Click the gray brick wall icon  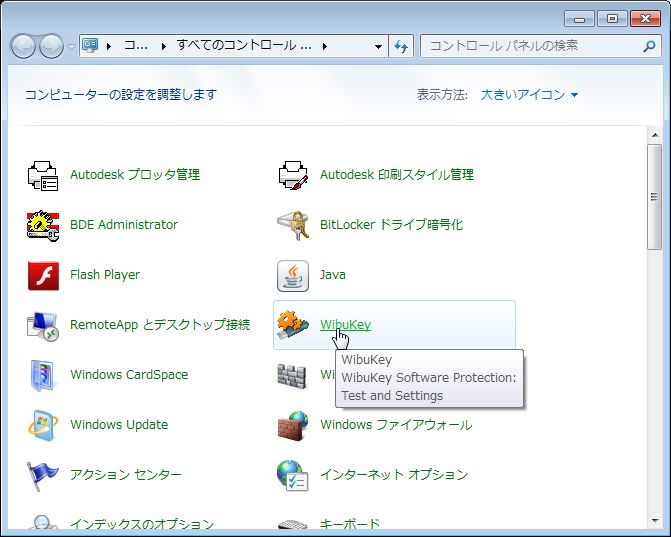292,376
